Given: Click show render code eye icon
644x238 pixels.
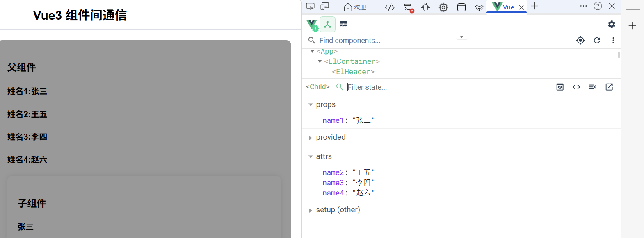Looking at the screenshot, I should pos(560,87).
